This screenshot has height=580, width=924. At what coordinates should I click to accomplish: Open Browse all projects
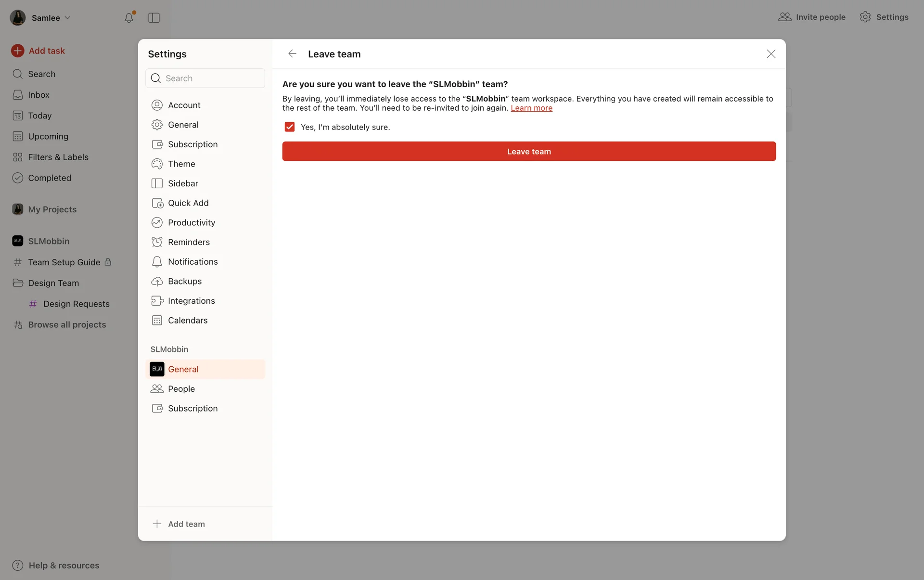click(x=67, y=324)
